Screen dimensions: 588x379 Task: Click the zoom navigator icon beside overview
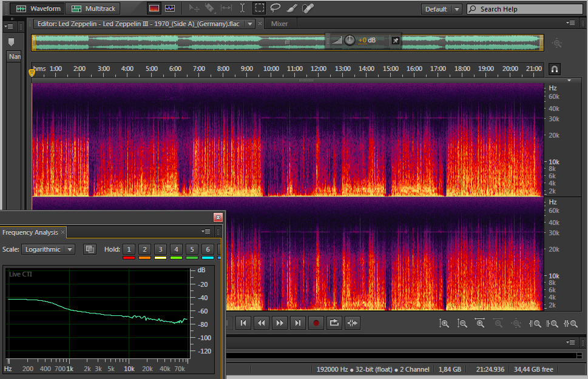tap(557, 42)
